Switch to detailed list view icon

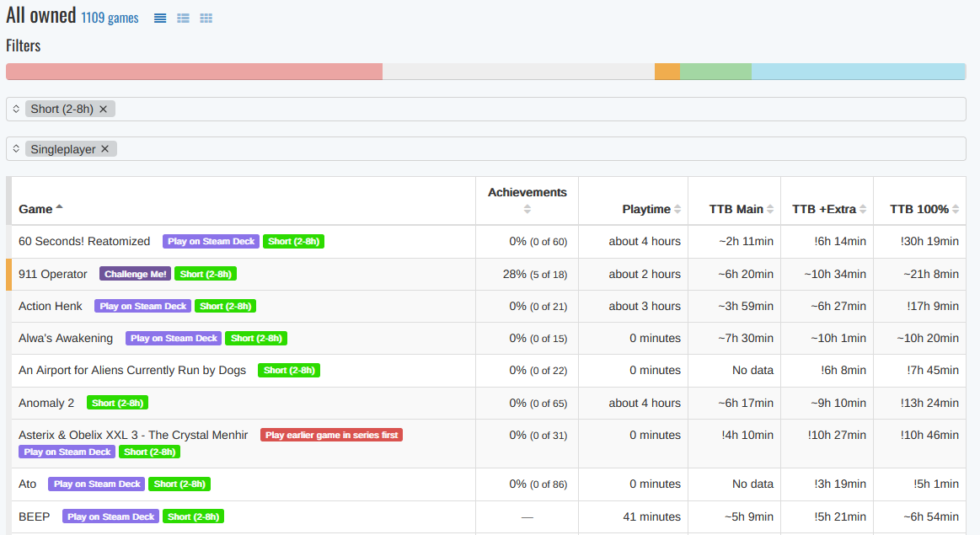183,19
